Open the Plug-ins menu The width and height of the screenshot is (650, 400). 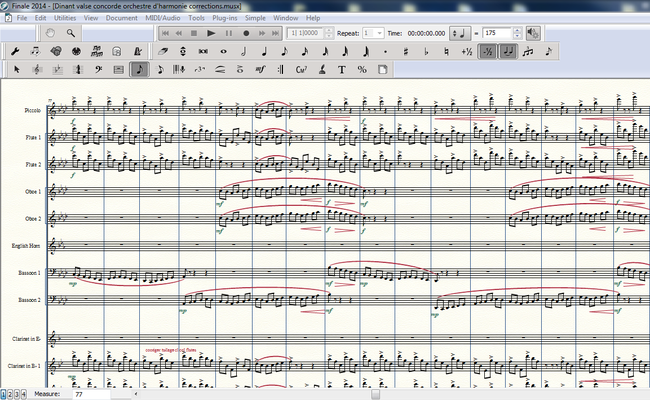coord(225,18)
